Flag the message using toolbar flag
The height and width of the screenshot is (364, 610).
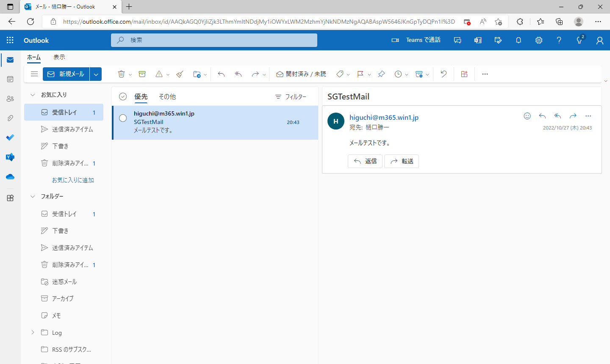(360, 74)
